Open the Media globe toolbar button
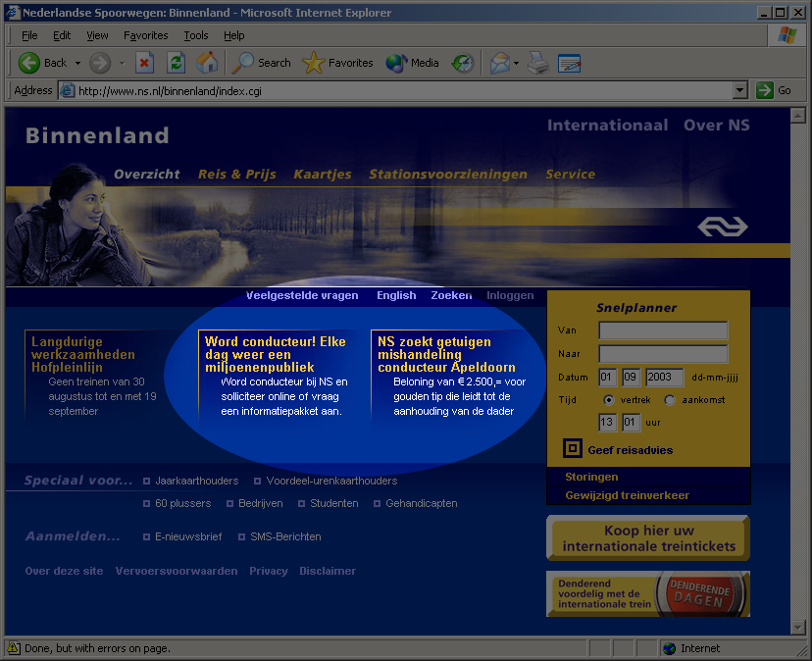The height and width of the screenshot is (661, 812). tap(412, 63)
